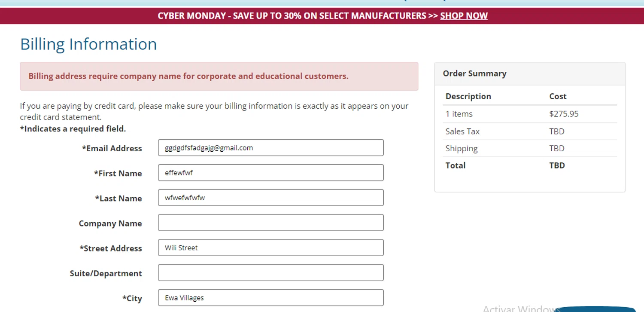Click the Sales Tax row
The width and height of the screenshot is (644, 312).
coord(462,132)
